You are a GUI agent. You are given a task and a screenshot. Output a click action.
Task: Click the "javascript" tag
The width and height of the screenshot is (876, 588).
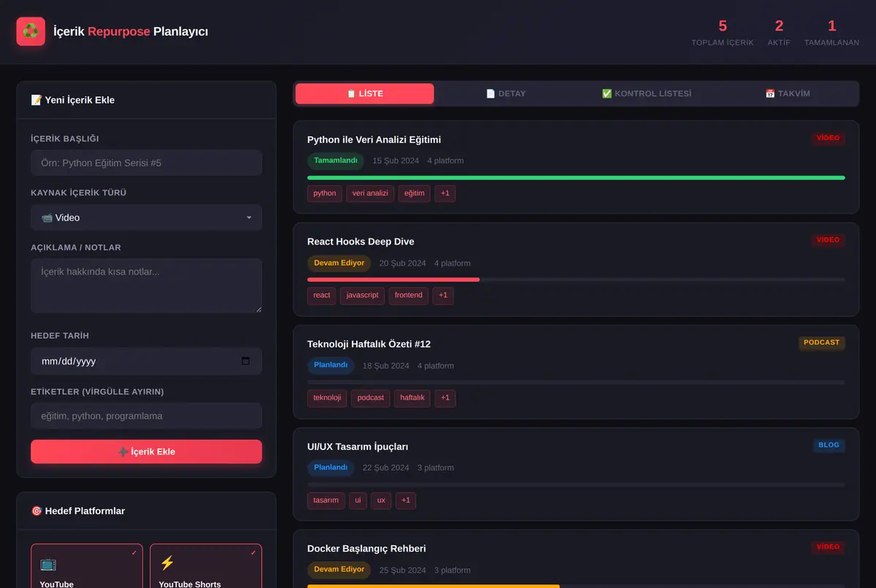pyautogui.click(x=362, y=295)
